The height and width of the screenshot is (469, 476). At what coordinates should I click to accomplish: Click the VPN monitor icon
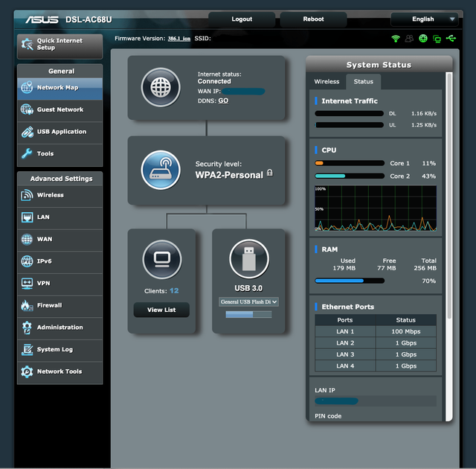click(x=27, y=284)
